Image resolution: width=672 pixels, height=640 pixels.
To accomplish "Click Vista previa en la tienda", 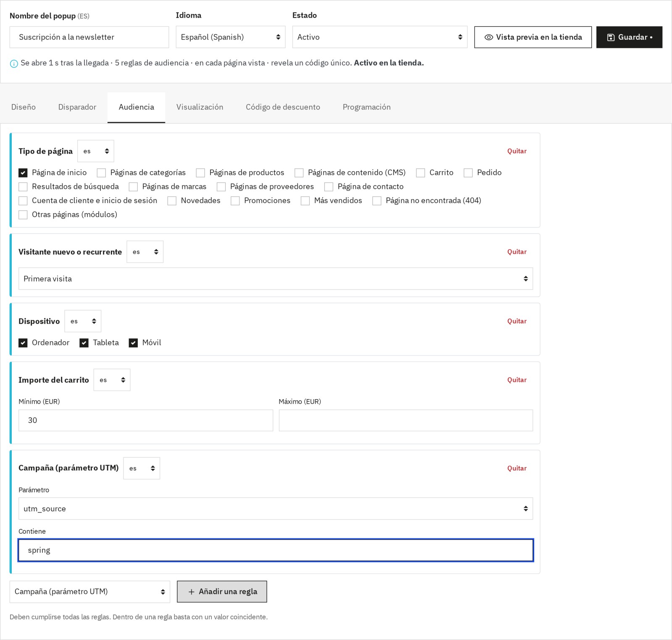I will (x=533, y=37).
